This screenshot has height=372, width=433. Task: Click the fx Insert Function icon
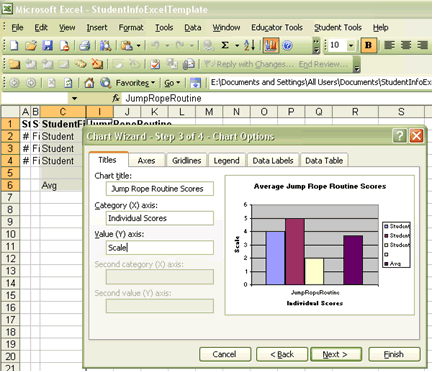(x=116, y=98)
